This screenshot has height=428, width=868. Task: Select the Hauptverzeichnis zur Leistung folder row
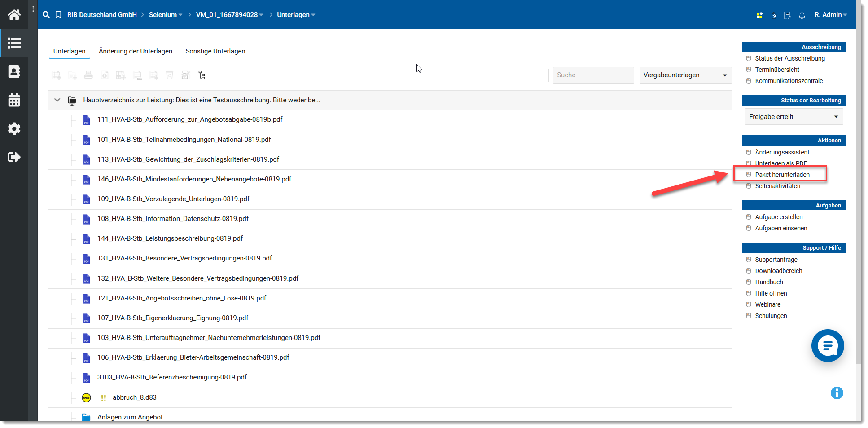pos(390,100)
